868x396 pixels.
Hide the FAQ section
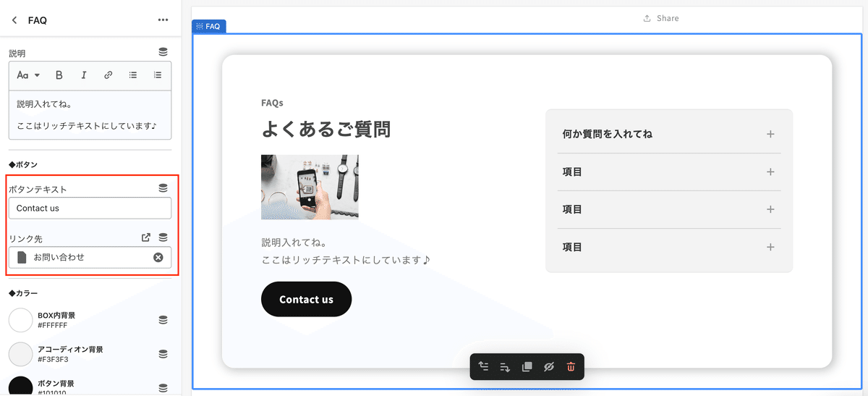coord(549,367)
